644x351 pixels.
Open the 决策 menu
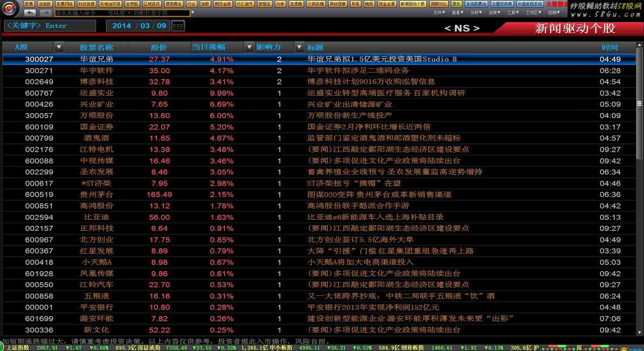click(494, 12)
